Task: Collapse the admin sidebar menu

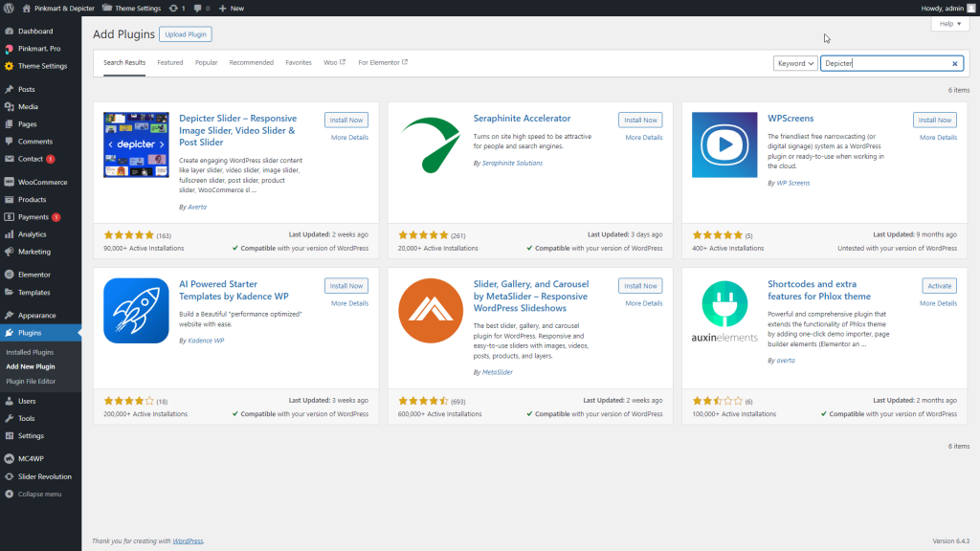Action: 40,495
